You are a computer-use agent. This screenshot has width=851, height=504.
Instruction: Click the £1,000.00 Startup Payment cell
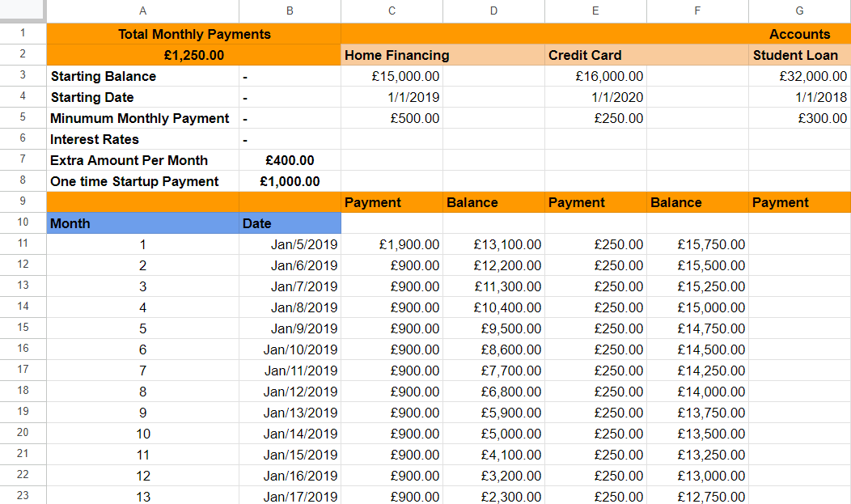coord(289,181)
